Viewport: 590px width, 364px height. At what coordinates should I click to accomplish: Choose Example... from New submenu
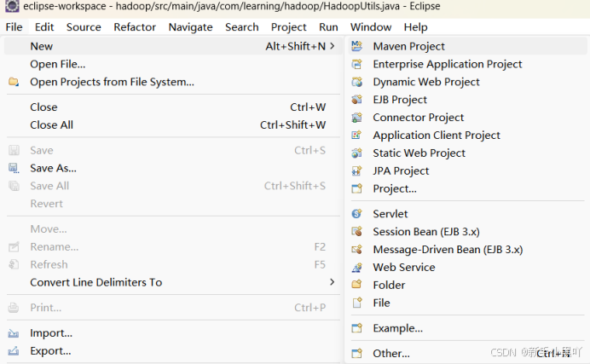tap(467, 328)
